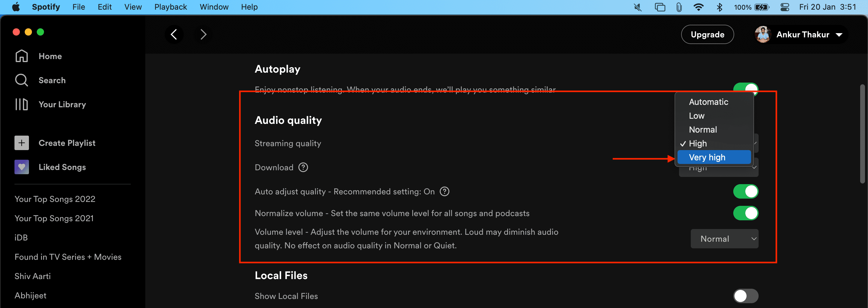Click the Create Playlist plus icon

pos(22,143)
